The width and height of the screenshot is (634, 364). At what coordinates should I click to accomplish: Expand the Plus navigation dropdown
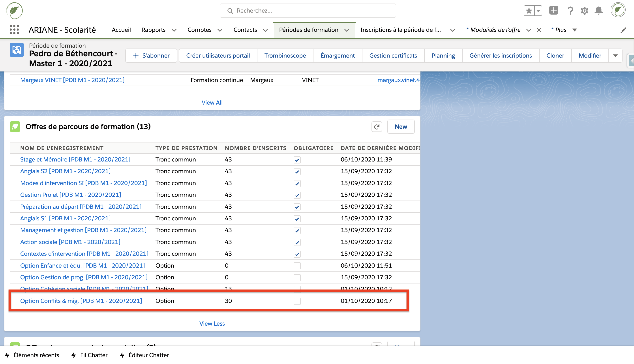574,30
